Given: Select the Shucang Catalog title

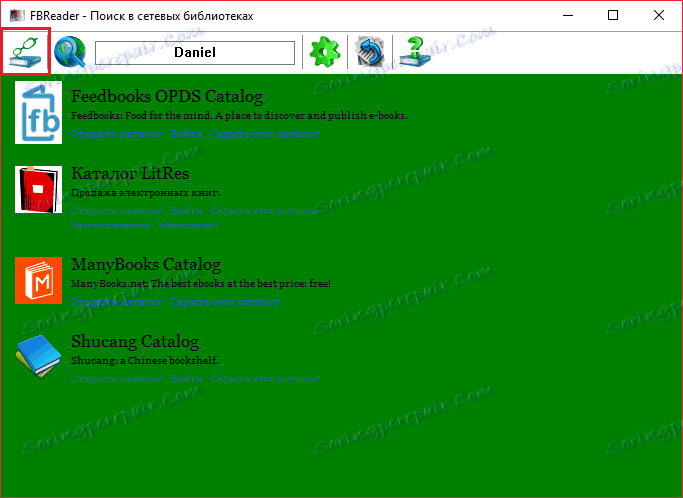Looking at the screenshot, I should 135,341.
